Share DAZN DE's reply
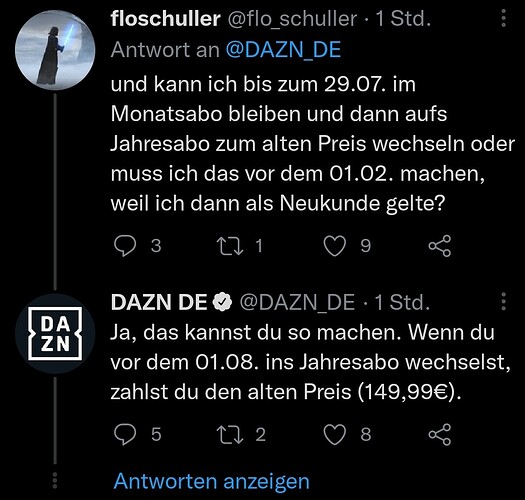Image resolution: width=525 pixels, height=500 pixels. [440, 434]
